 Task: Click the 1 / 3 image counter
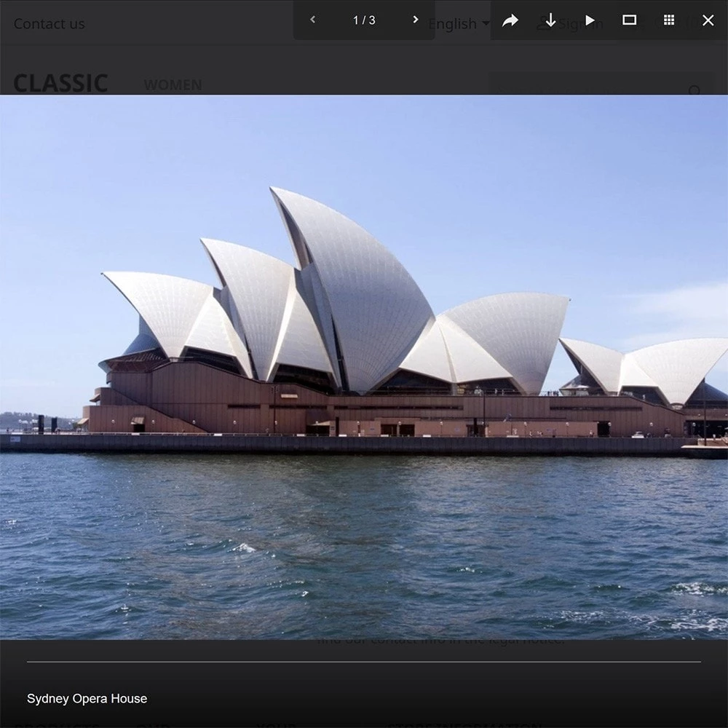364,20
